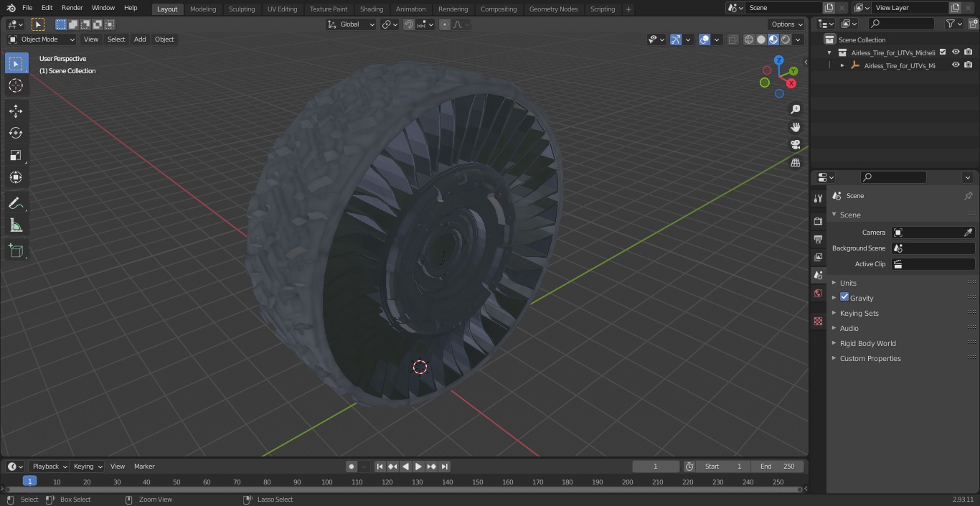The image size is (980, 506).
Task: Expand the Custom Properties panel
Action: (x=870, y=358)
